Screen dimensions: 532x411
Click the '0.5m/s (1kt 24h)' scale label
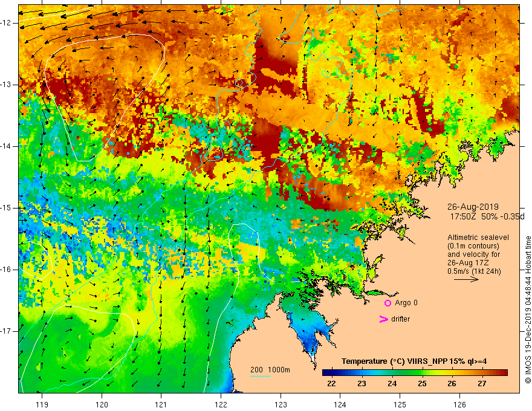click(474, 271)
